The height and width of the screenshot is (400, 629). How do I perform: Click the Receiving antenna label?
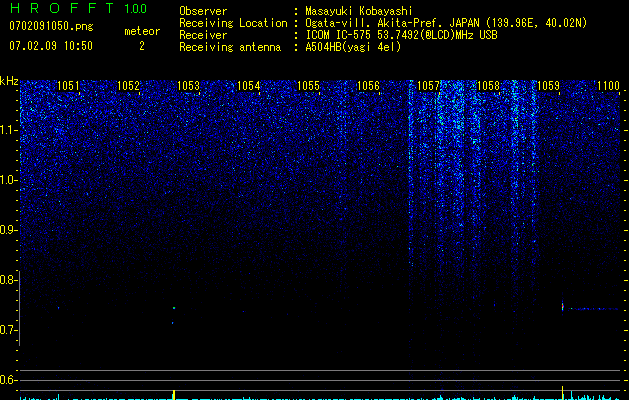pyautogui.click(x=230, y=47)
